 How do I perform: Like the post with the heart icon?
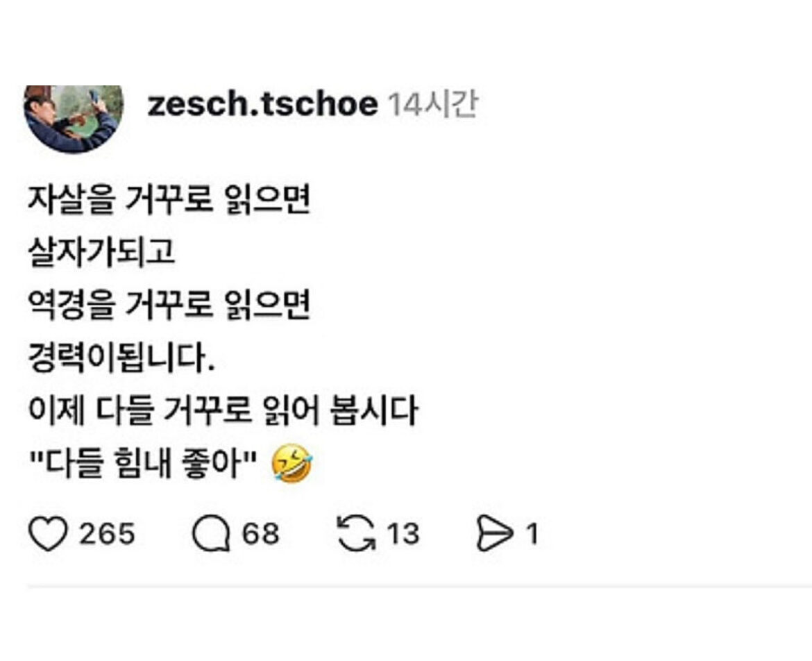(49, 535)
